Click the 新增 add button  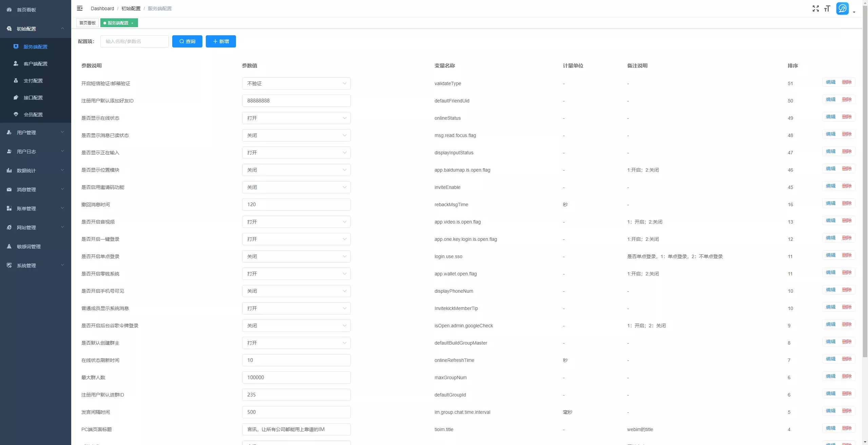221,41
